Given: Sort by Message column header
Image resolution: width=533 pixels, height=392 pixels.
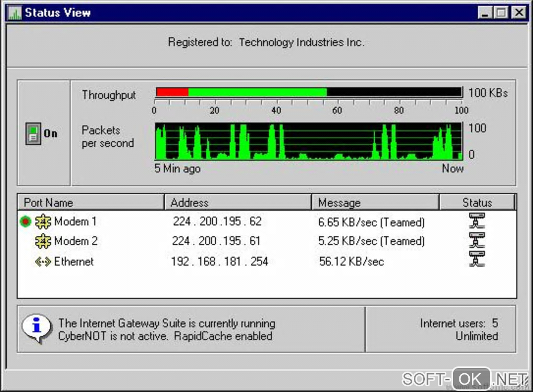Looking at the screenshot, I should pos(375,203).
